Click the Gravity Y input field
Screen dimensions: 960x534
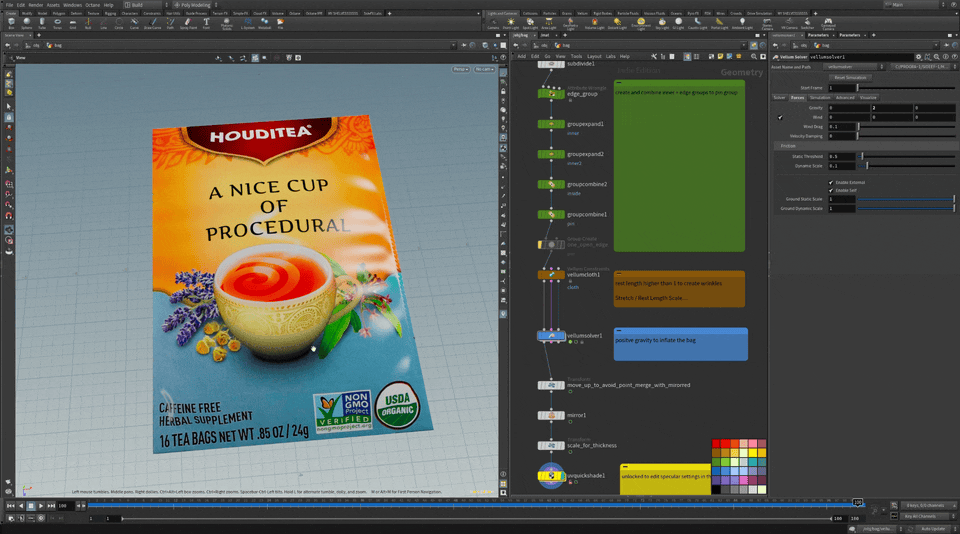point(892,108)
